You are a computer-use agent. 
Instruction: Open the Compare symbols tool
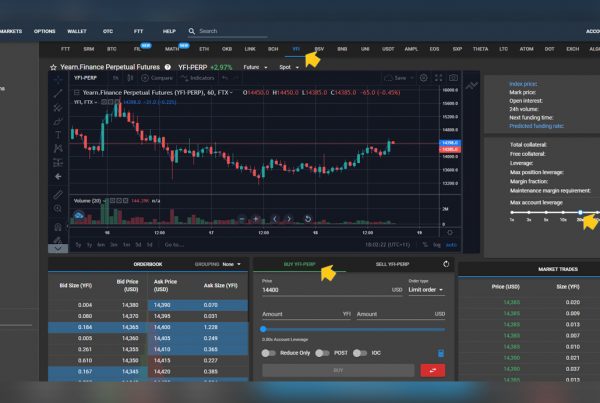tap(157, 78)
